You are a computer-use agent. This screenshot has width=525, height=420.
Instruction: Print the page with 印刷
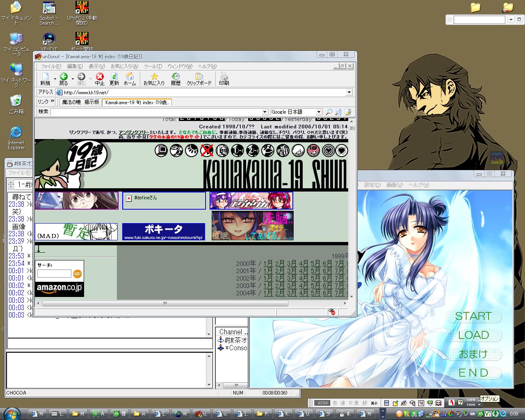tap(224, 79)
